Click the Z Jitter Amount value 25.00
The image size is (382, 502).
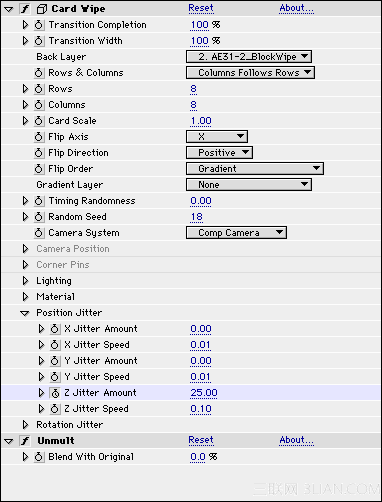pyautogui.click(x=204, y=393)
